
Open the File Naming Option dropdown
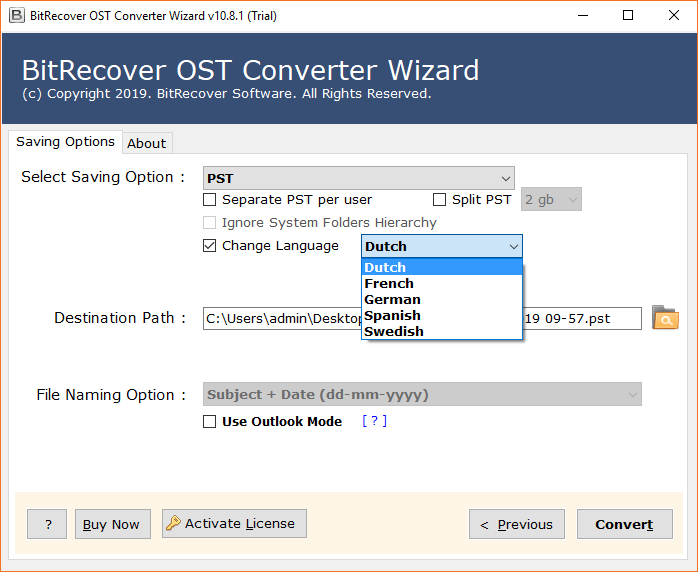pyautogui.click(x=422, y=394)
